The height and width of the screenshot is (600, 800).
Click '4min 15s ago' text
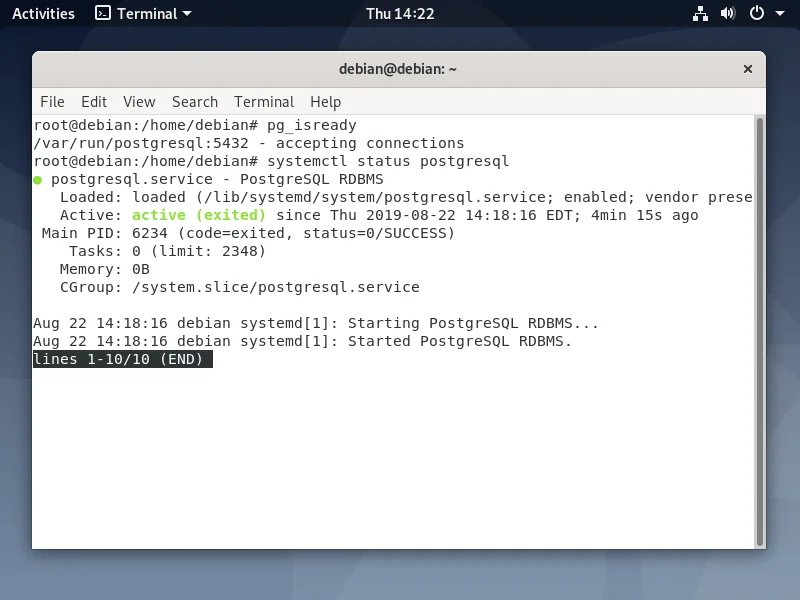(x=644, y=215)
